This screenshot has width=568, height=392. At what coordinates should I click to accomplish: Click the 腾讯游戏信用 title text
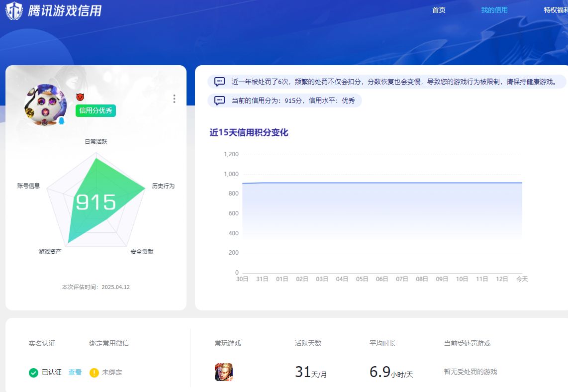[65, 10]
